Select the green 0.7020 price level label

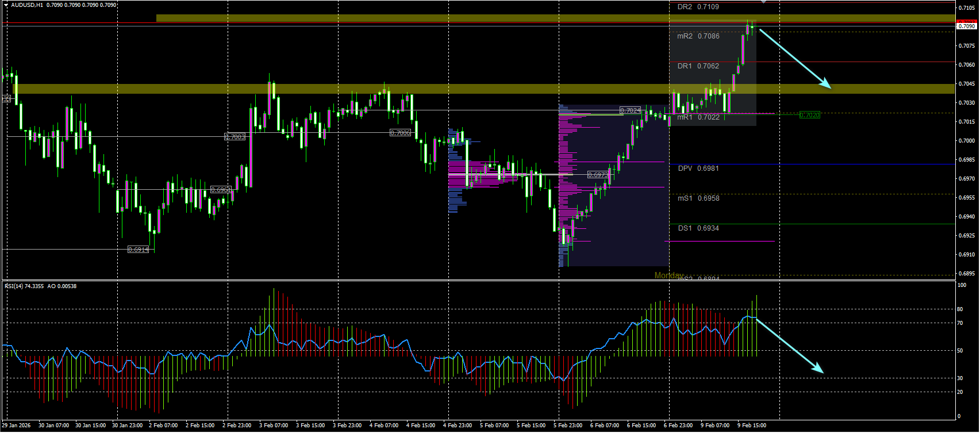click(x=810, y=116)
